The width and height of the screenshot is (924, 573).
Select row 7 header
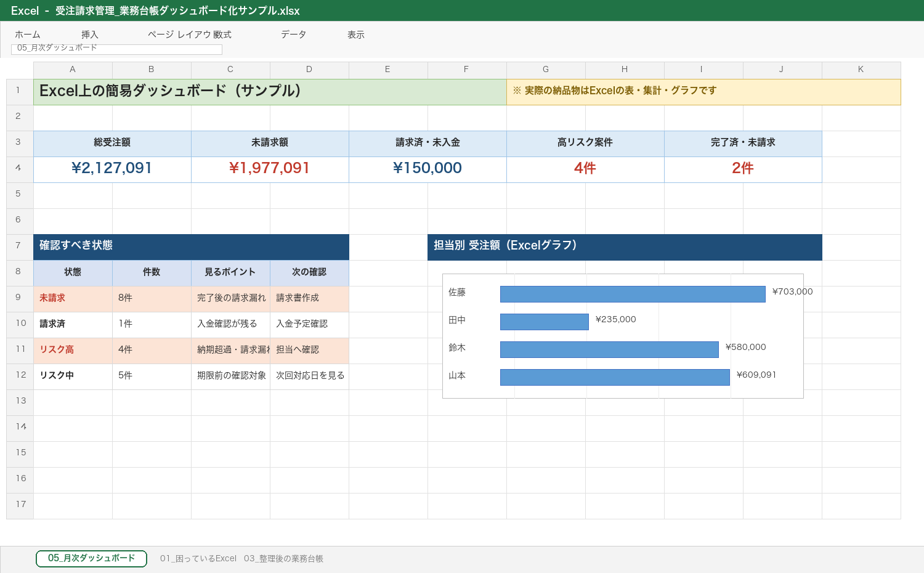20,247
